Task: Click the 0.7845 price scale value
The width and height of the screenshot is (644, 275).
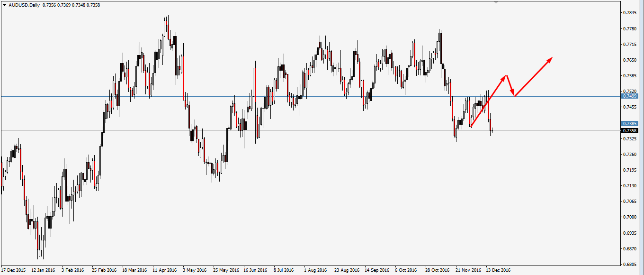Action: tap(630, 13)
